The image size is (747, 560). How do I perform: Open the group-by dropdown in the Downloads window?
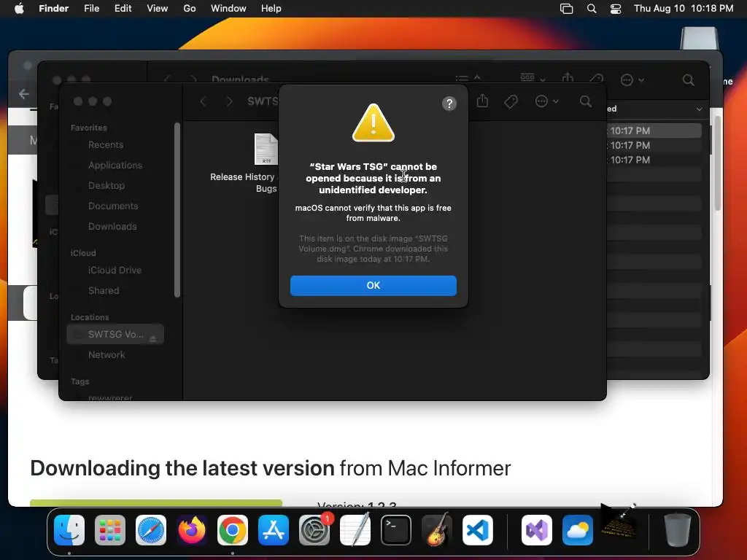pyautogui.click(x=532, y=77)
